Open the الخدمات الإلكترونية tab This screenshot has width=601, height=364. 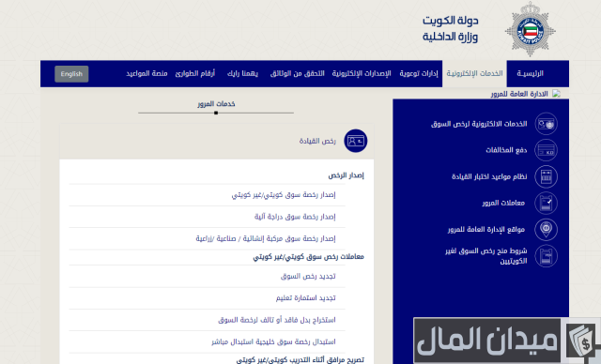coord(474,73)
